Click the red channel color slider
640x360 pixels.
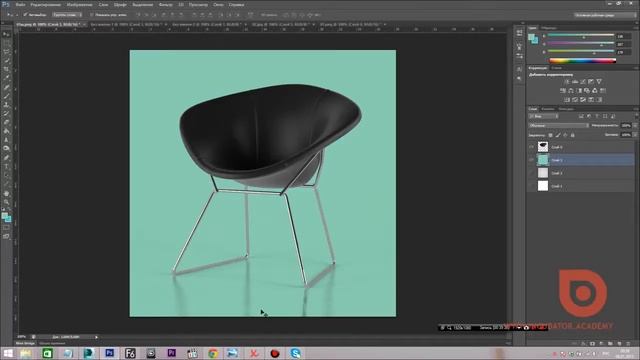tap(580, 36)
